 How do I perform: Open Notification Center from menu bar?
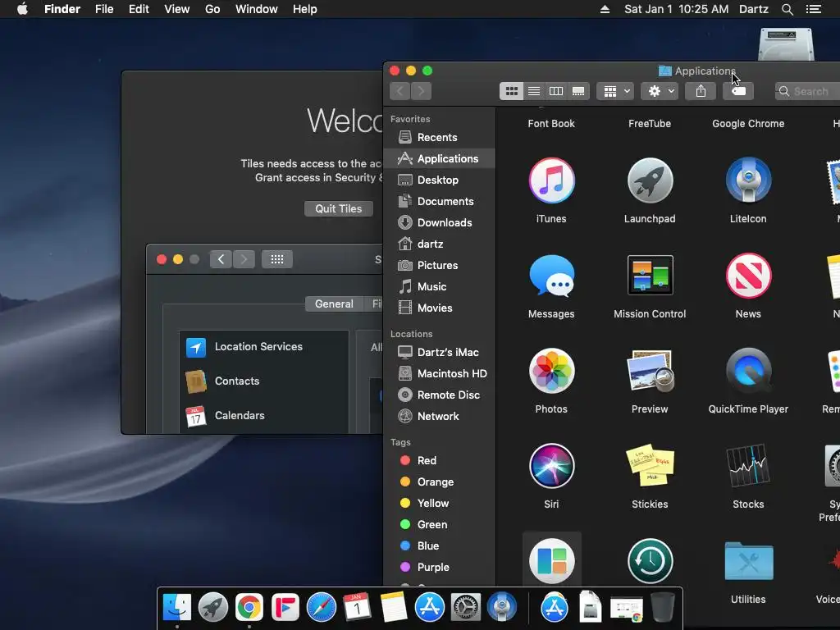pyautogui.click(x=813, y=9)
